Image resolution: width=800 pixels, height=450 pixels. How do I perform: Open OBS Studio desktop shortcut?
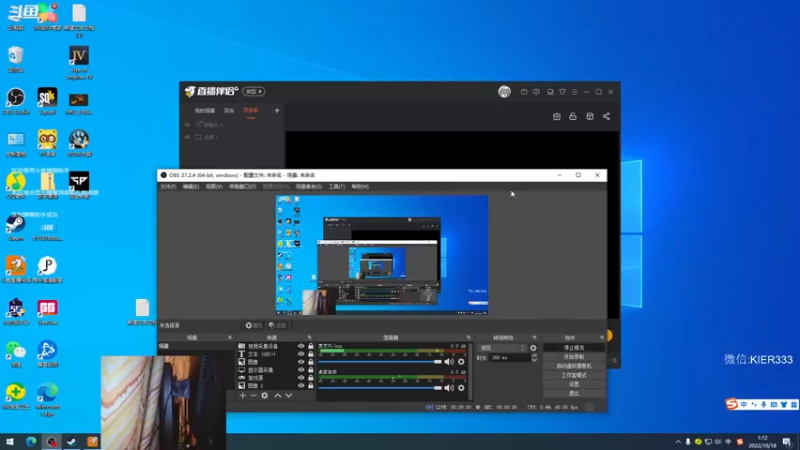tap(16, 101)
